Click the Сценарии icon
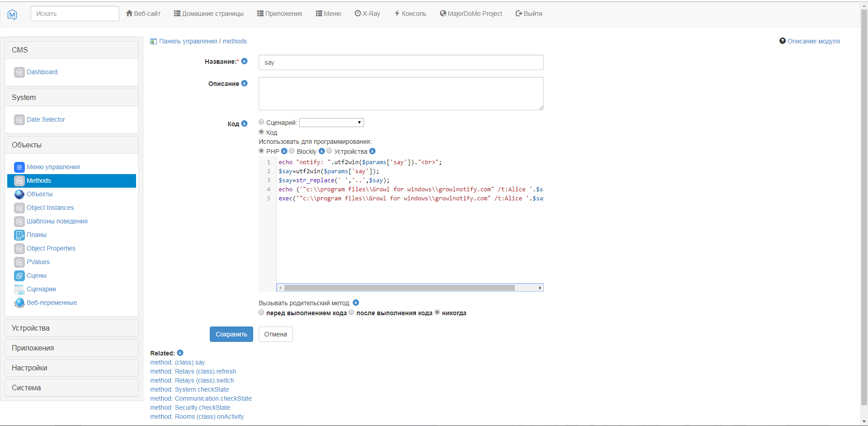Screen dimensions: 868x426 pyautogui.click(x=19, y=289)
